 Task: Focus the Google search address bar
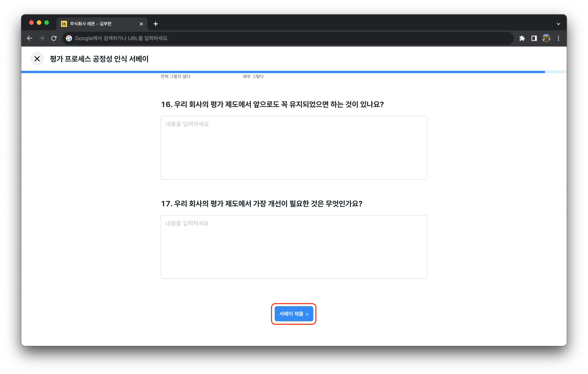click(288, 38)
